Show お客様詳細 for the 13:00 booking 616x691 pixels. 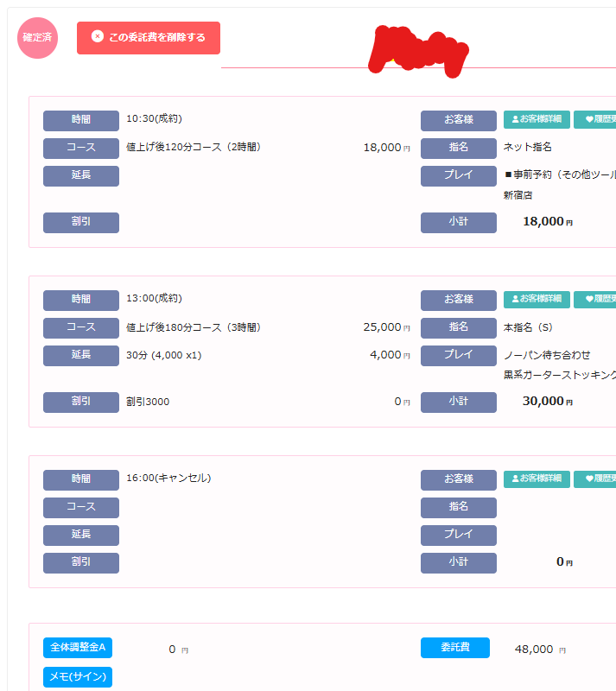(x=537, y=299)
